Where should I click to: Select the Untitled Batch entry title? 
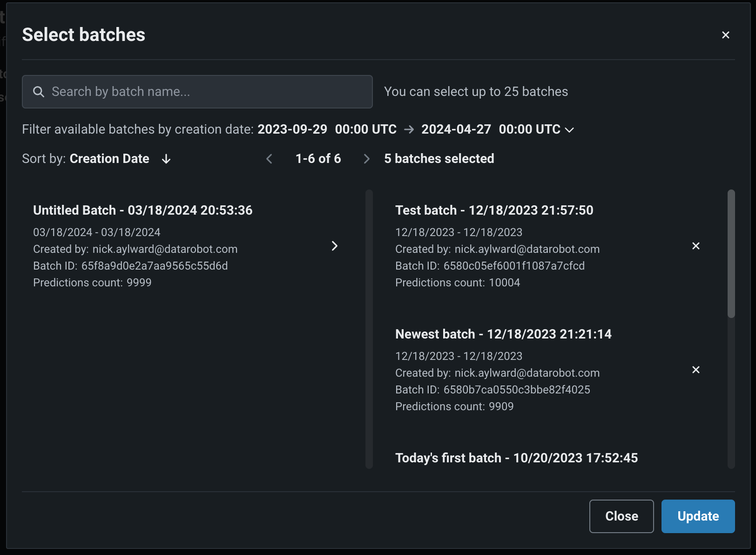tap(142, 210)
